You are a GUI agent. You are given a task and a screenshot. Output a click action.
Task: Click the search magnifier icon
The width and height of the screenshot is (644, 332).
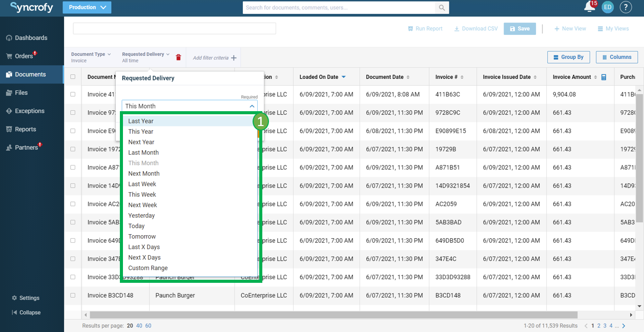point(442,8)
